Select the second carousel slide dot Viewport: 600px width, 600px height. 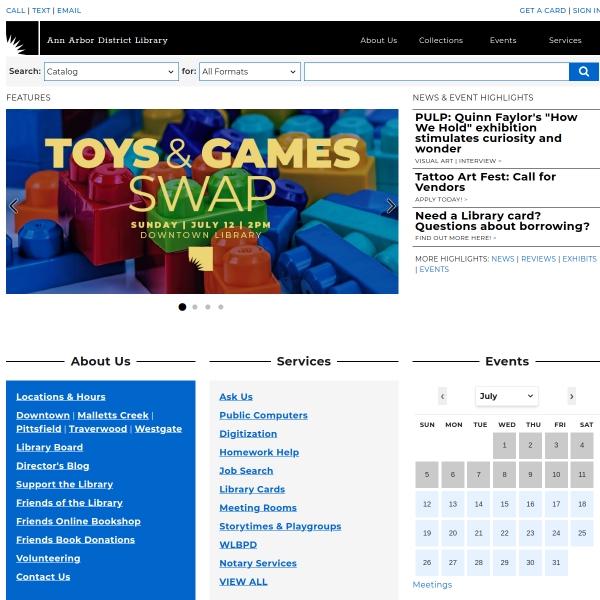pos(195,307)
